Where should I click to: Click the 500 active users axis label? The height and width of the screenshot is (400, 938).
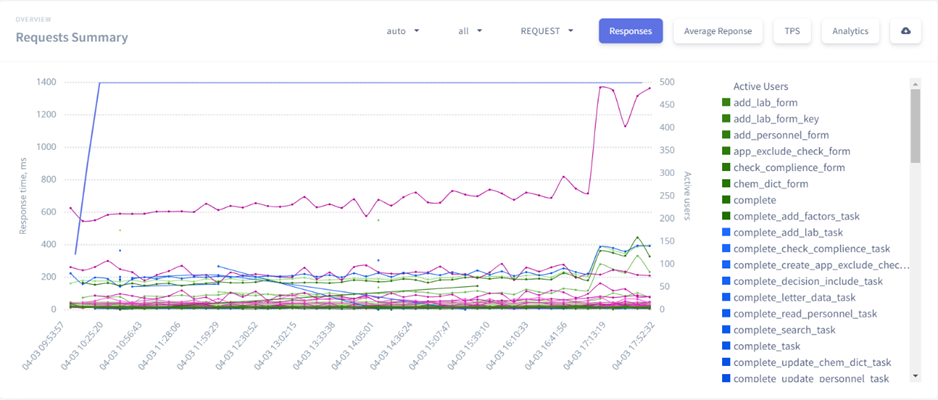pyautogui.click(x=668, y=82)
